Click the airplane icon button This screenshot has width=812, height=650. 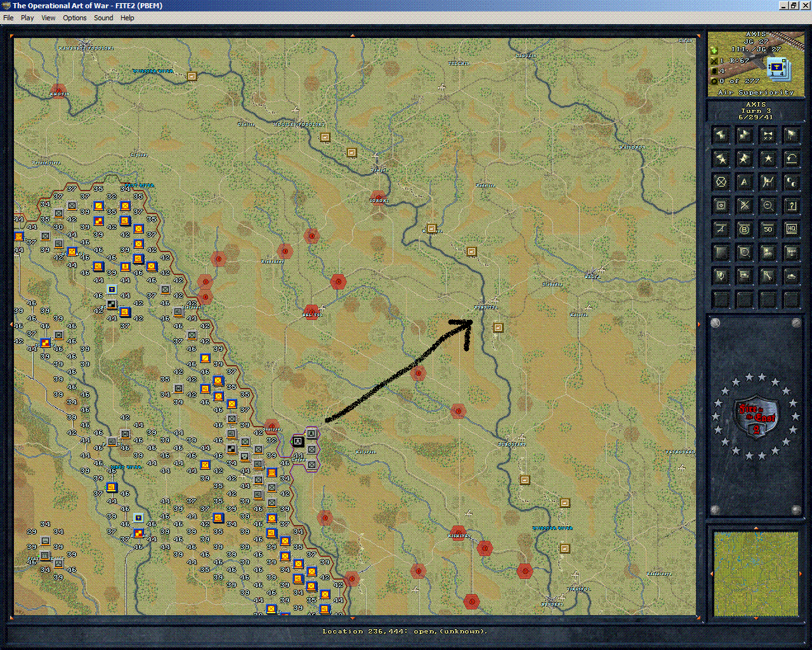(792, 252)
